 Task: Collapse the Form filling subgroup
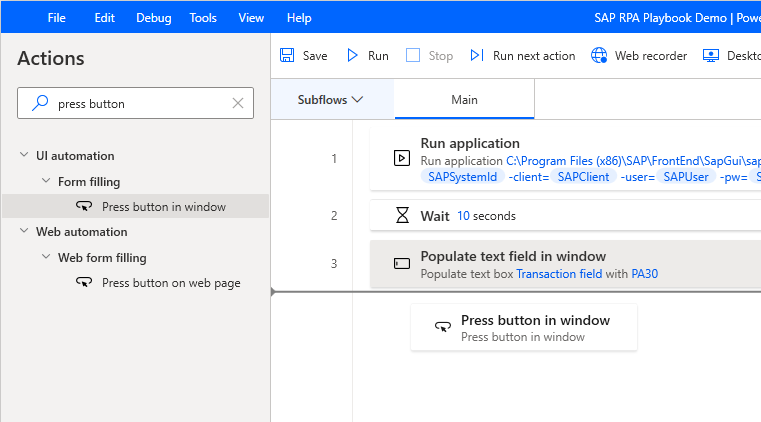coord(46,180)
